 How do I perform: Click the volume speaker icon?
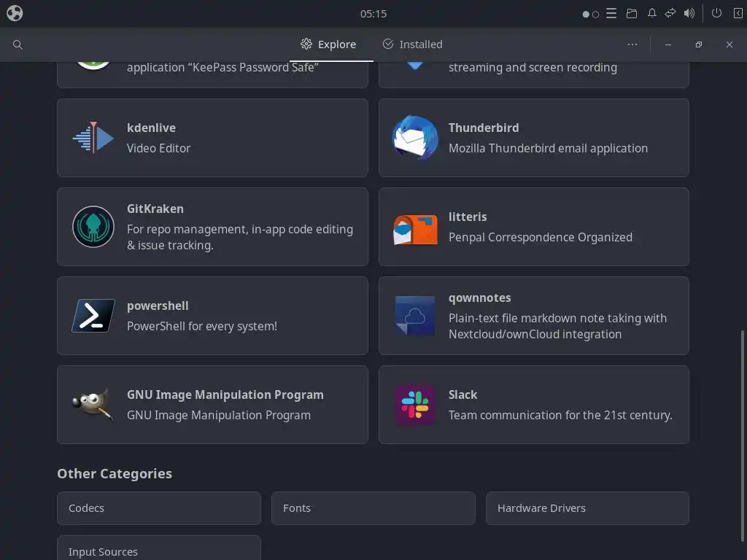pos(689,13)
